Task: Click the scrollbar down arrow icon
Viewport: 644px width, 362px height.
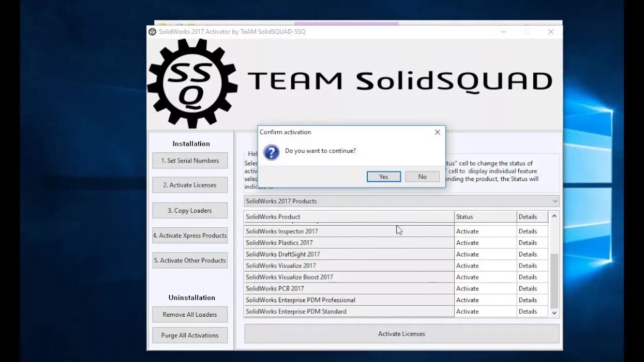Action: pos(554,312)
